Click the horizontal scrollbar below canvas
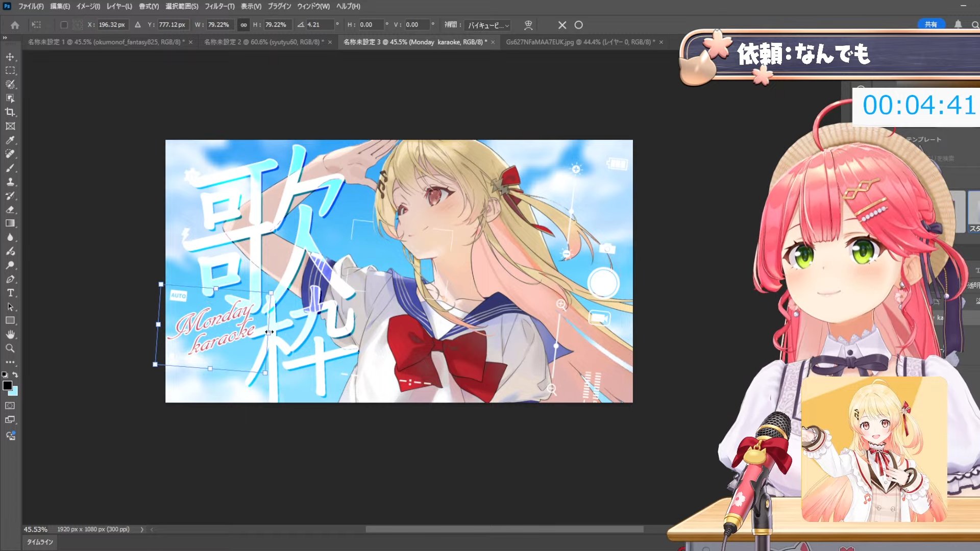 (x=504, y=530)
